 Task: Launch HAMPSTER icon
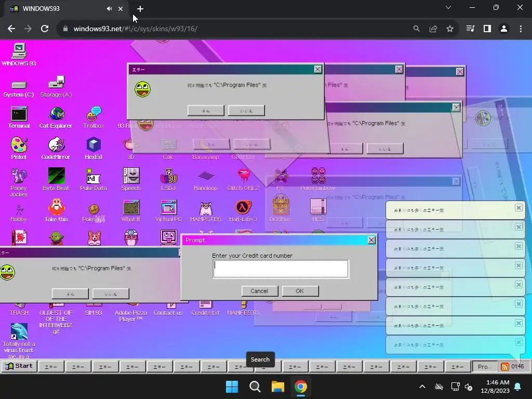(206, 211)
